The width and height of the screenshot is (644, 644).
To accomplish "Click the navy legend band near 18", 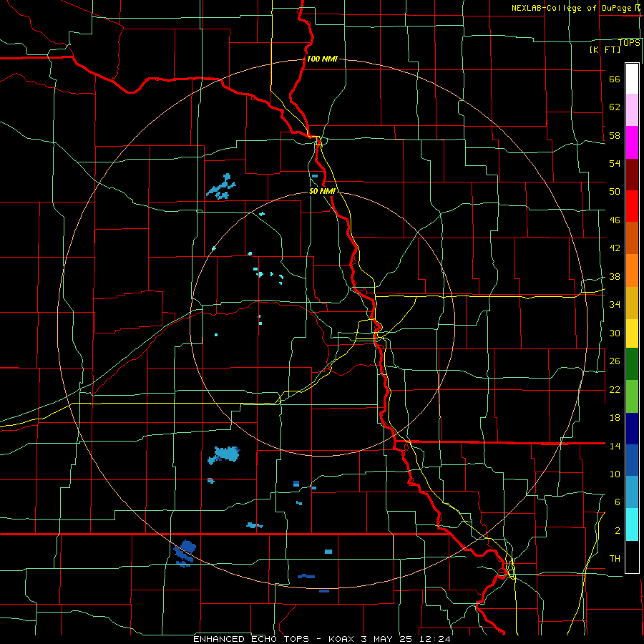I will pyautogui.click(x=632, y=429).
